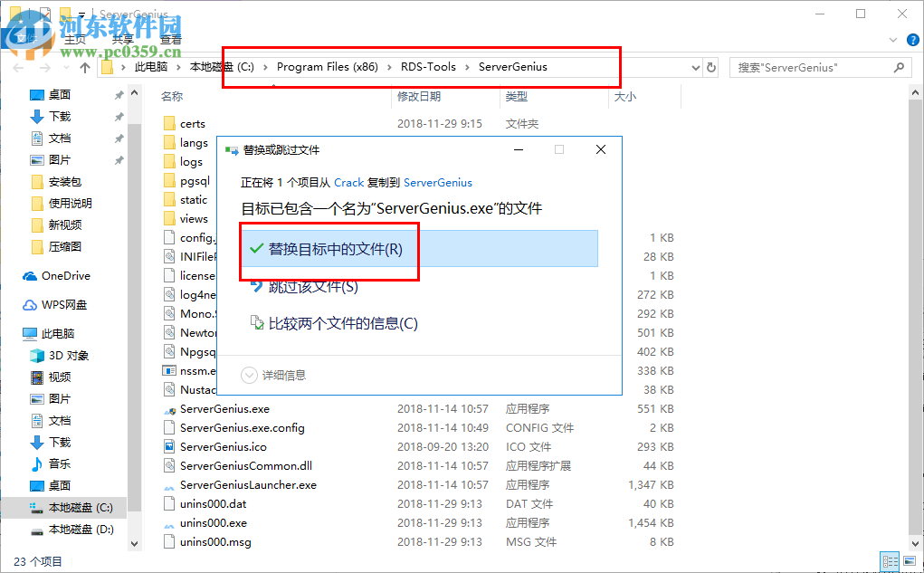Open the address bar dropdown arrow

695,66
